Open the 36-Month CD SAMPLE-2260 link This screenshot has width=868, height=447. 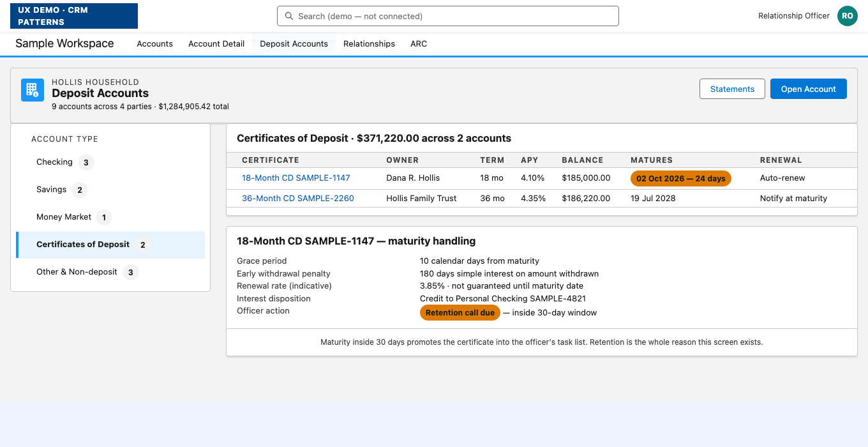(x=298, y=199)
